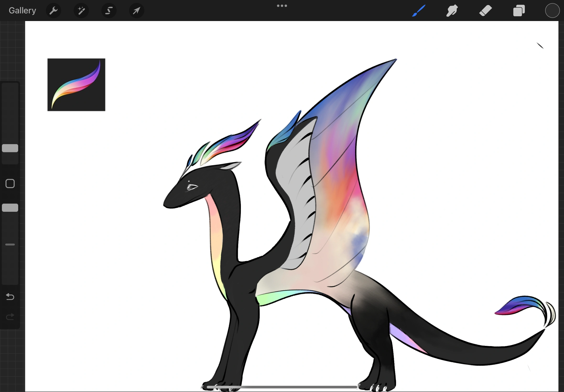
Task: Select the Brush tool
Action: click(x=419, y=11)
